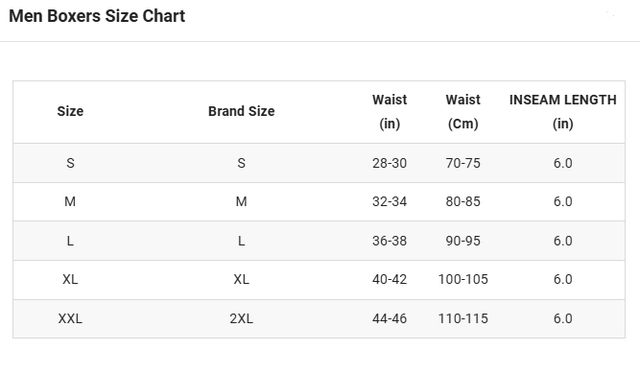Select the XXL size row cell
640x370 pixels.
(x=70, y=319)
